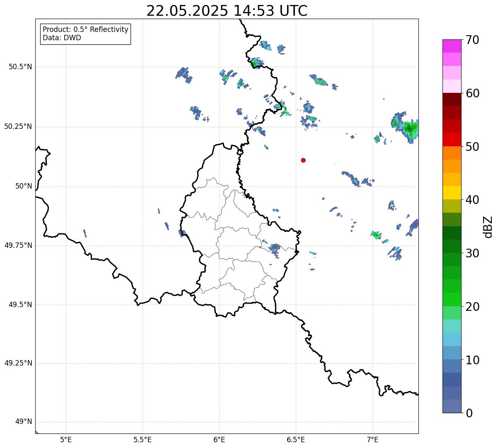Click the Product: 0.5° Reflectivity label
Screen dimensions: 498x448
pyautogui.click(x=85, y=29)
